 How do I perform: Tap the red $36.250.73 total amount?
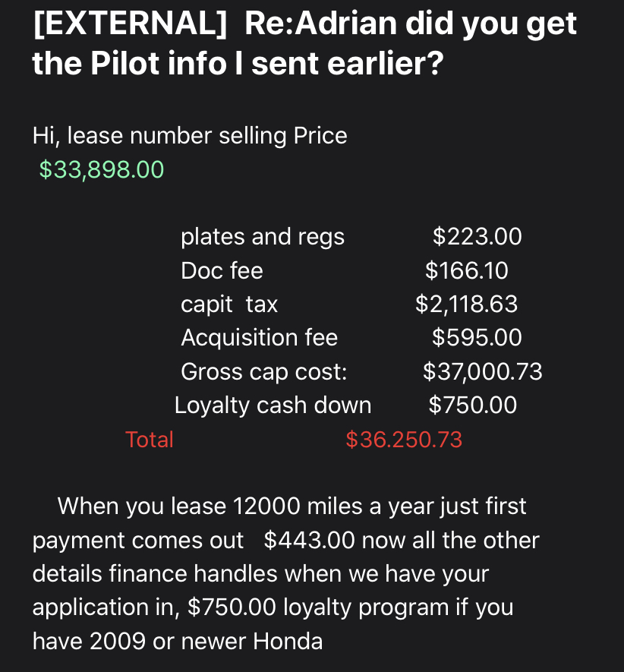click(404, 440)
